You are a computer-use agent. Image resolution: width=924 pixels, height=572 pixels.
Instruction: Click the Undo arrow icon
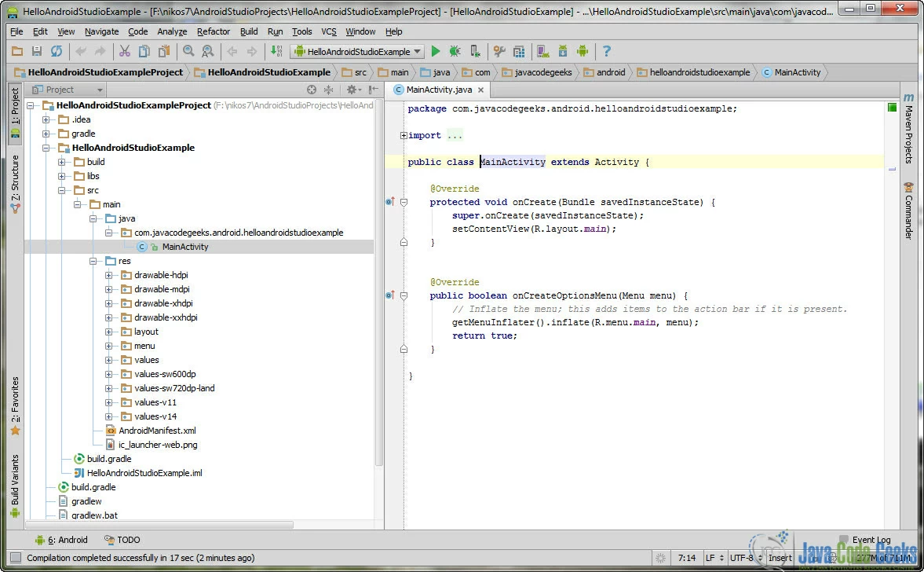81,51
